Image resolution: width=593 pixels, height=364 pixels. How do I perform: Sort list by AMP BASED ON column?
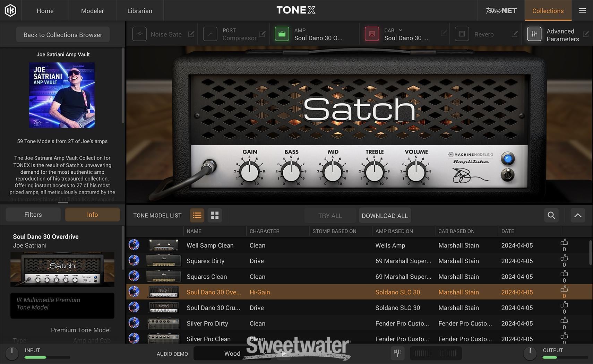pos(403,231)
